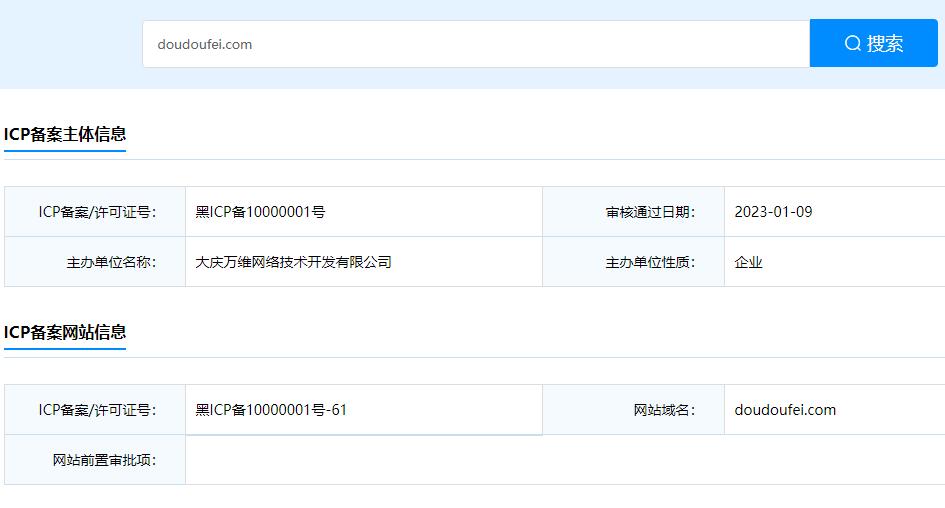
Task: Click ICP备案/许可证号 label in 网站信息 table
Action: pyautogui.click(x=95, y=410)
